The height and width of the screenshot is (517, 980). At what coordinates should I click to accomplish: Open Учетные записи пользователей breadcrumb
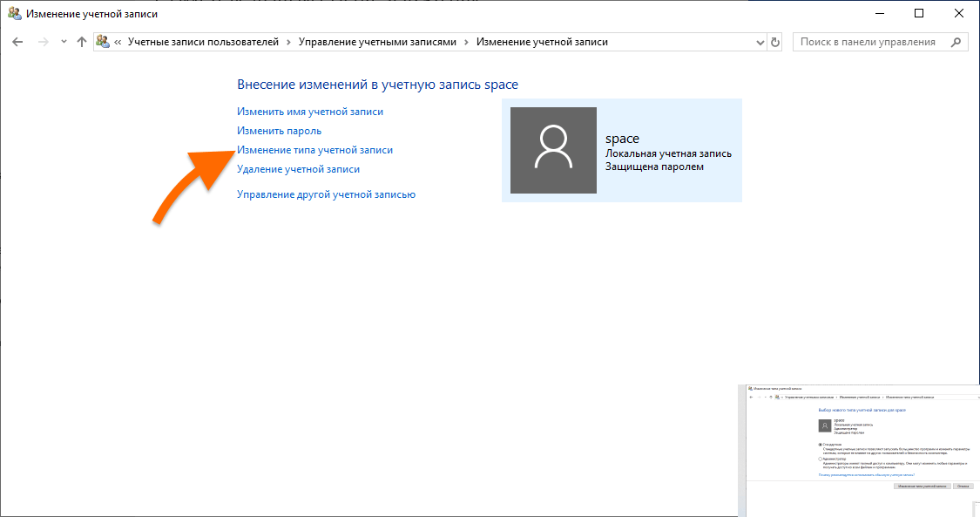(x=203, y=42)
